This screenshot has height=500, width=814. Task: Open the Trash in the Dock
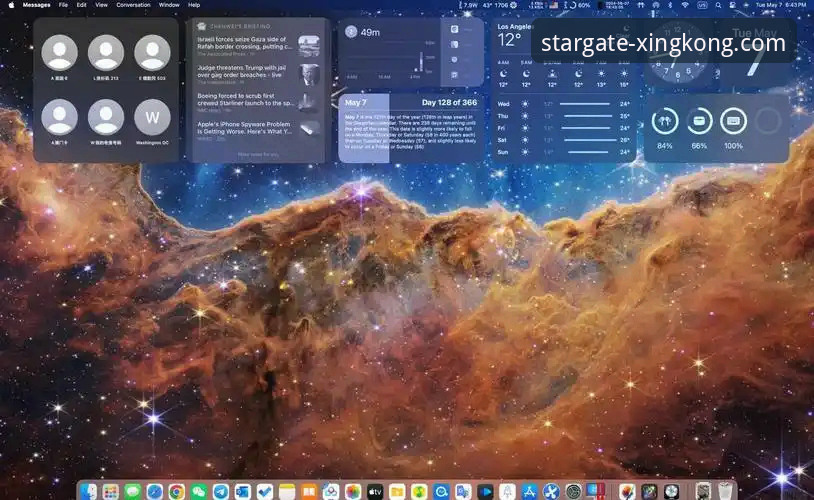coord(725,491)
